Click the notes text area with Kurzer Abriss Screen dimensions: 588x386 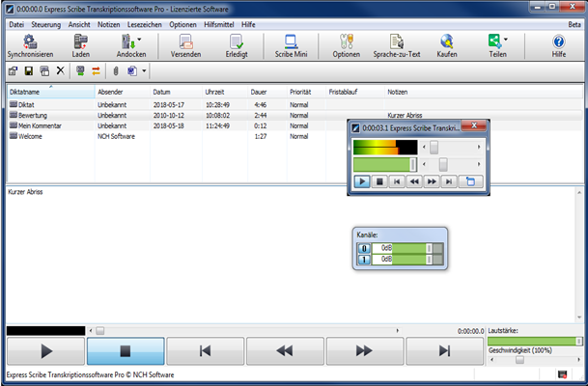pos(291,254)
